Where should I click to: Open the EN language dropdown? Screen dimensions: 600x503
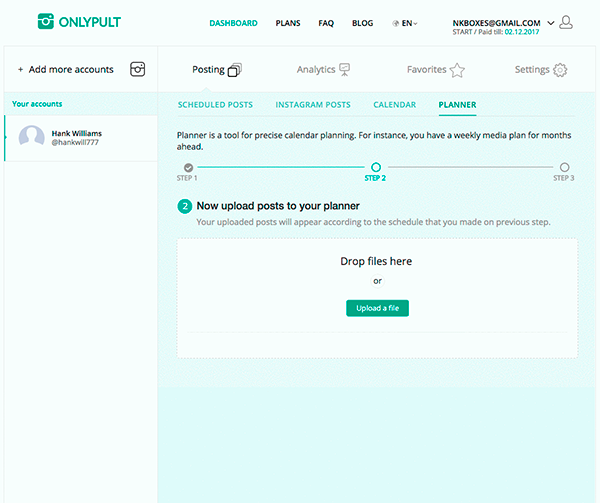click(409, 23)
